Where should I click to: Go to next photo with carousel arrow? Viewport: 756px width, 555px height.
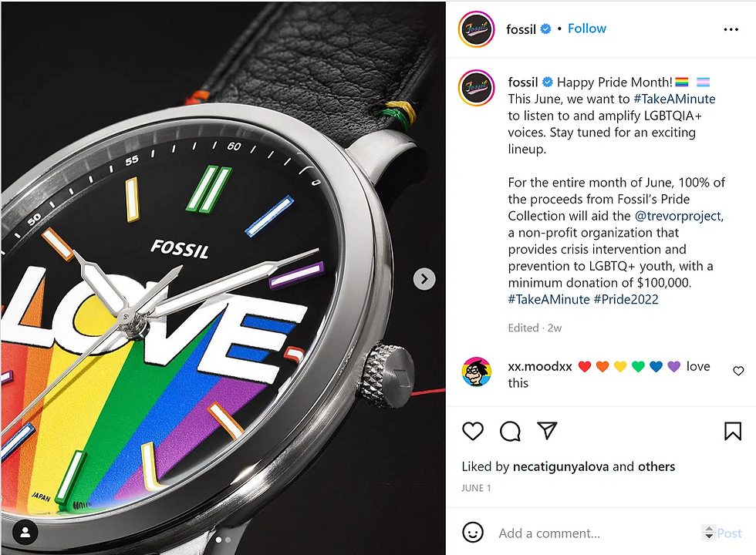[x=424, y=279]
